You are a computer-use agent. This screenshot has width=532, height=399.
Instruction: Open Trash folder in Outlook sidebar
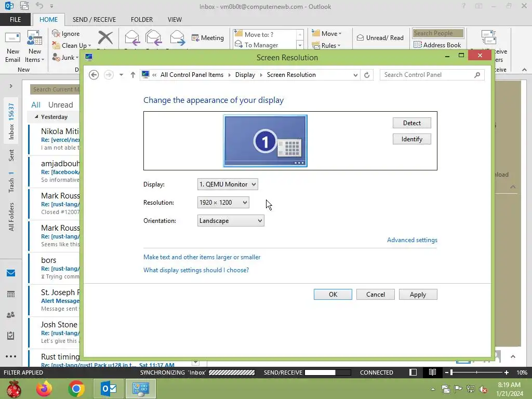pos(11,182)
